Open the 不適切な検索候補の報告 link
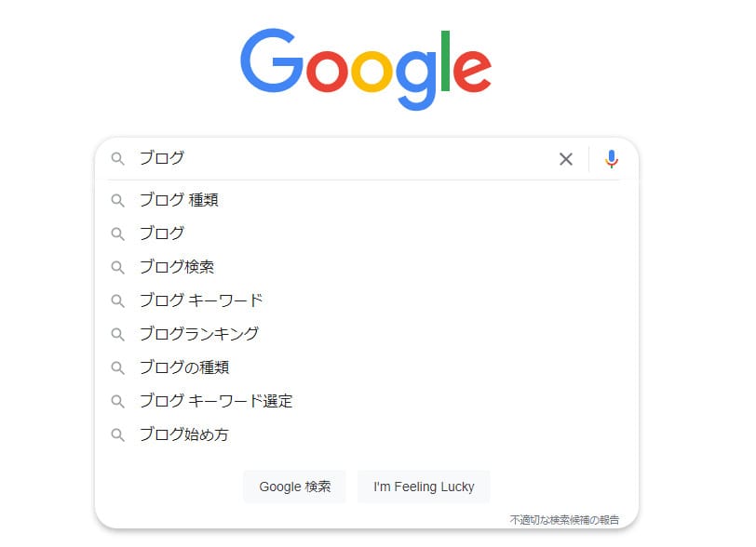Image resolution: width=756 pixels, height=547 pixels. point(564,520)
